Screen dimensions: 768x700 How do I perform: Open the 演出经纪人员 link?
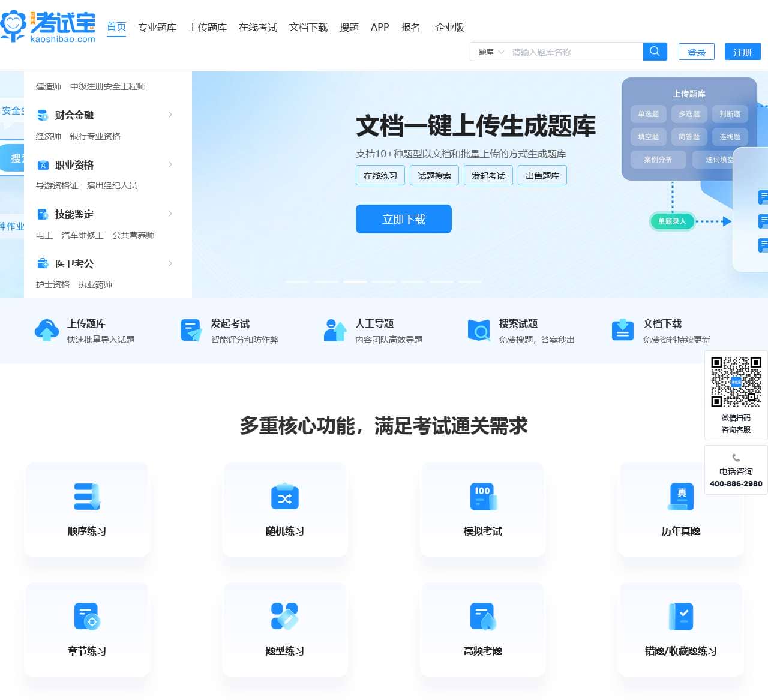112,185
